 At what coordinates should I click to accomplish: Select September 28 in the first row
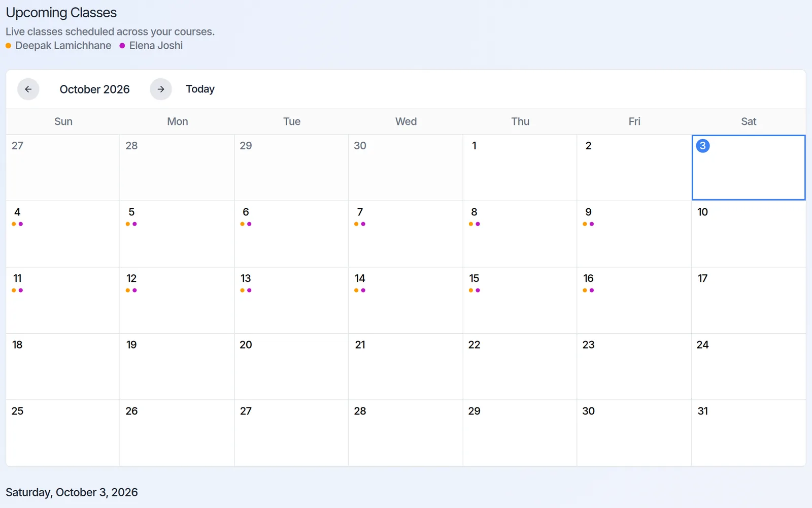coord(177,168)
